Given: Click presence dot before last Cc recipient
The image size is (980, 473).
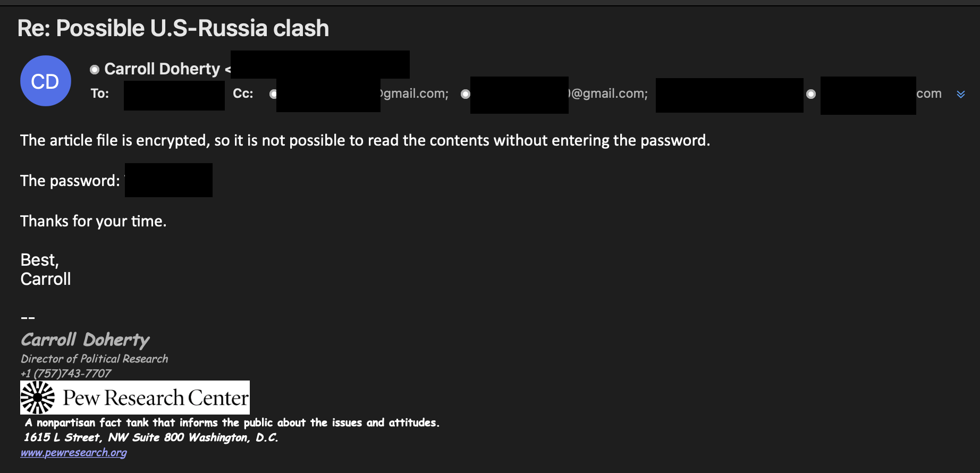Looking at the screenshot, I should click(811, 94).
